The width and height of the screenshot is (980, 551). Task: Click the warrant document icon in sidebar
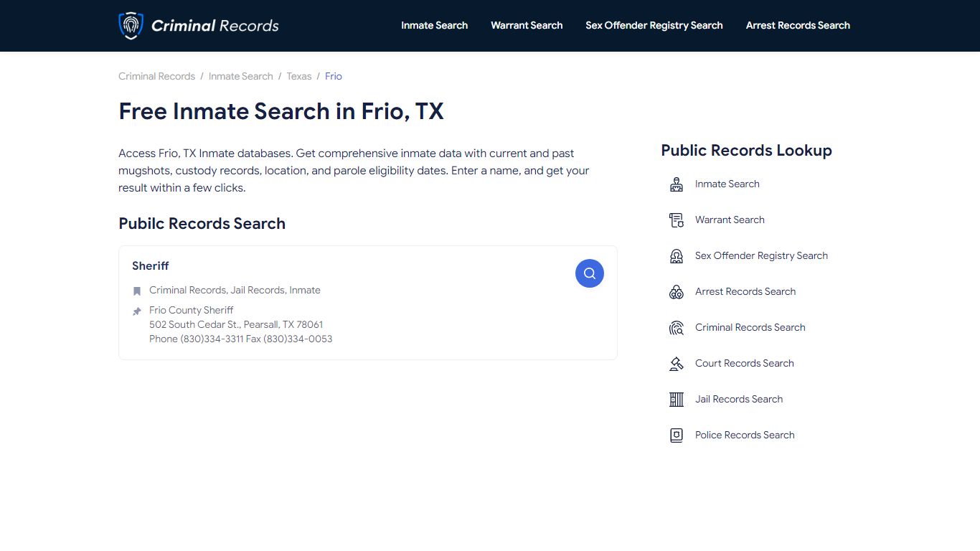click(677, 220)
